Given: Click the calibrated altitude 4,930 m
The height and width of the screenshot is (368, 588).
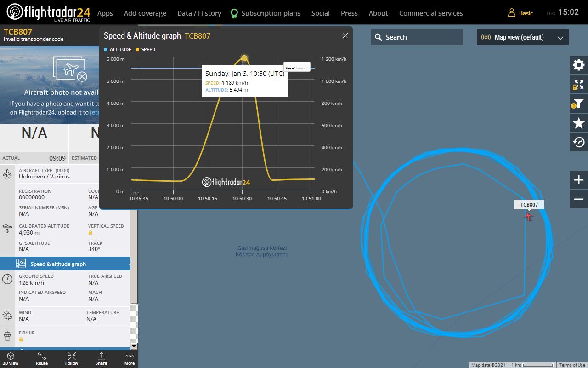Looking at the screenshot, I should (29, 232).
